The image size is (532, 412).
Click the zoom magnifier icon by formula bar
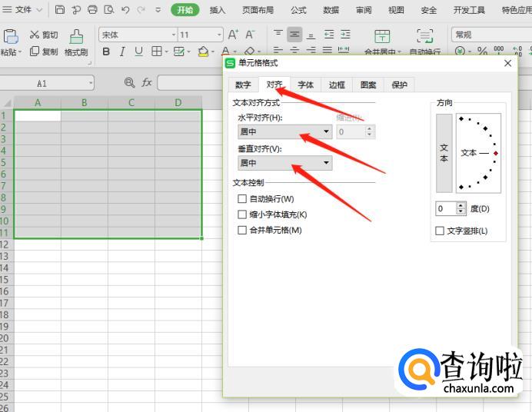pos(129,82)
